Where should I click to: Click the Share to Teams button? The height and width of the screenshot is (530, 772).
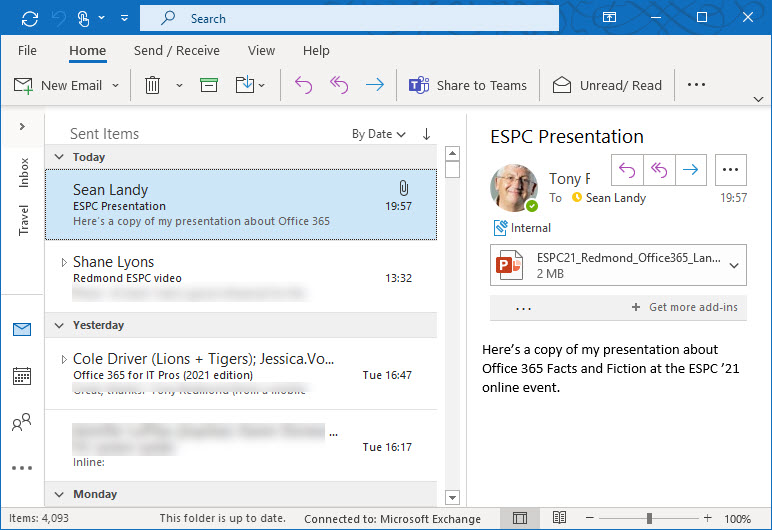click(x=468, y=85)
